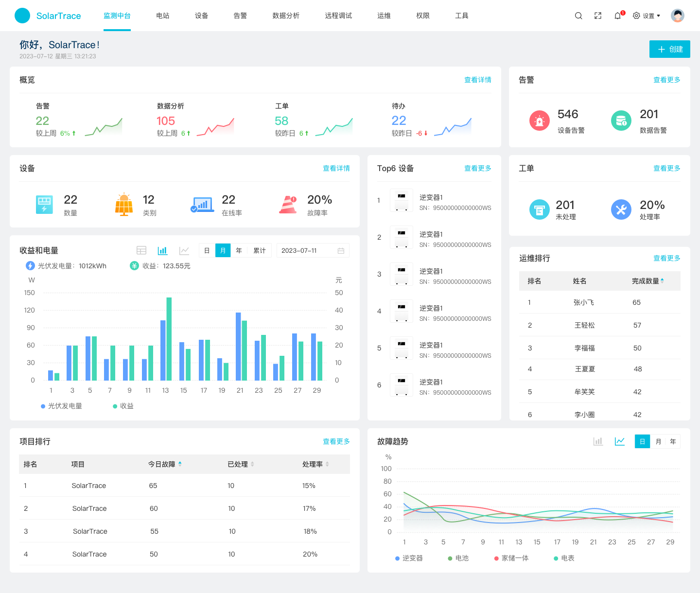This screenshot has width=700, height=593.
Task: Select 月 in revenue period toggle
Action: click(223, 250)
